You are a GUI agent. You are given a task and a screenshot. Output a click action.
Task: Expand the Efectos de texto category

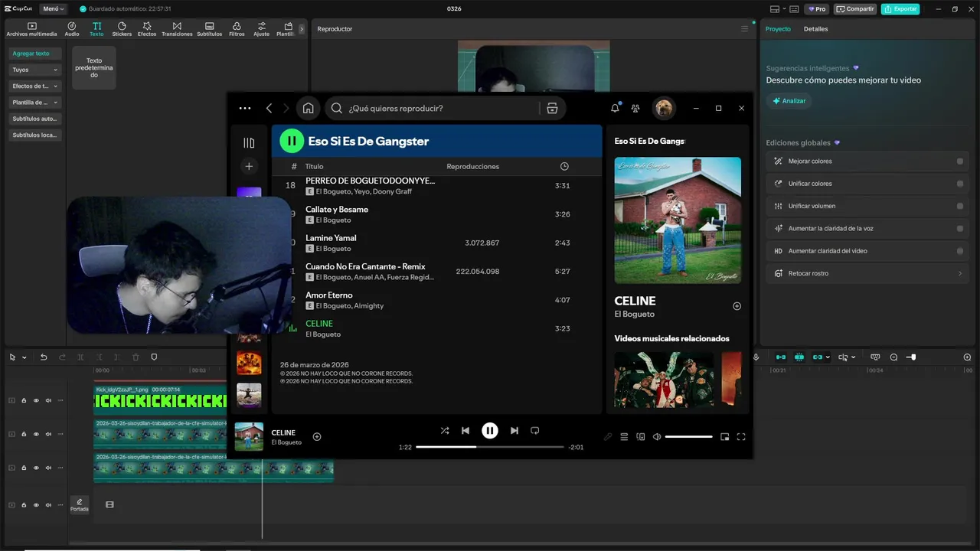coord(34,86)
